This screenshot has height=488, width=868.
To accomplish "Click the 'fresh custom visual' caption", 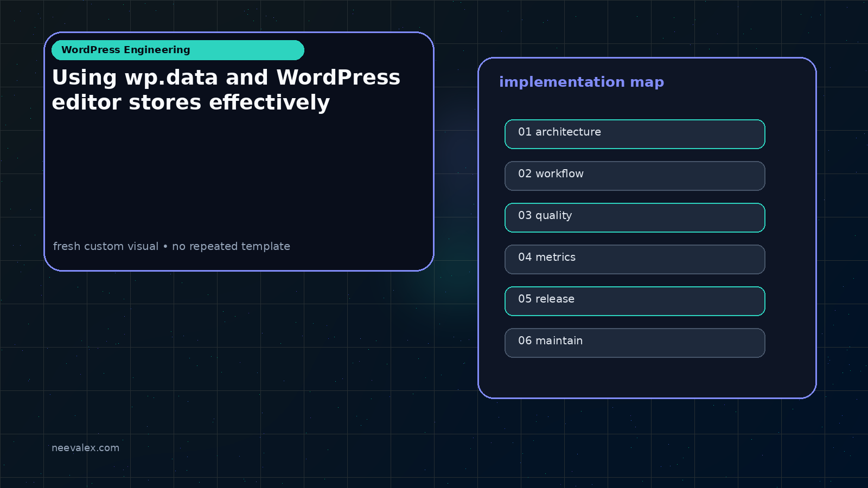I will [171, 246].
